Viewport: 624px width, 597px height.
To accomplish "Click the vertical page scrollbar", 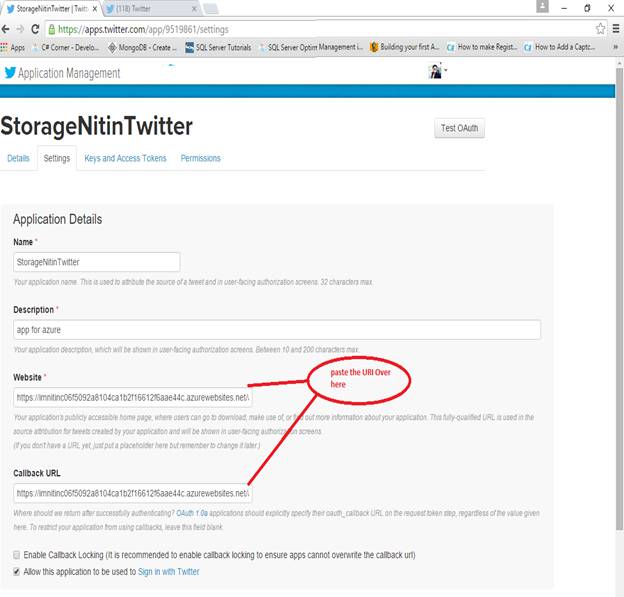I will (619, 298).
